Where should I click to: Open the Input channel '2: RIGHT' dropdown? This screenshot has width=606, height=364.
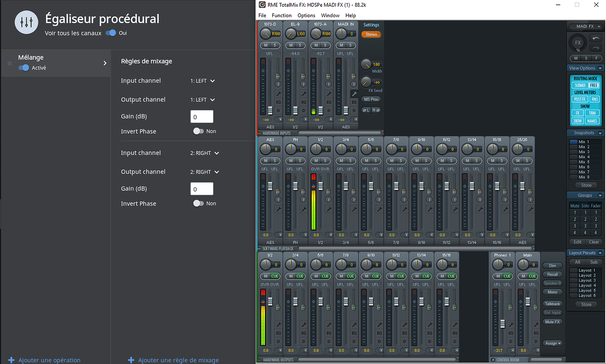tap(205, 153)
